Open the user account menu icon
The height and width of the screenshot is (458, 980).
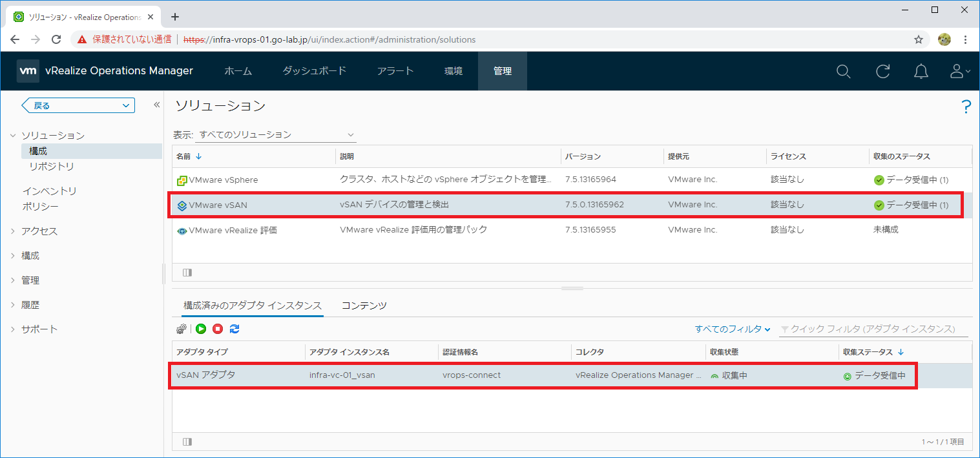[960, 71]
